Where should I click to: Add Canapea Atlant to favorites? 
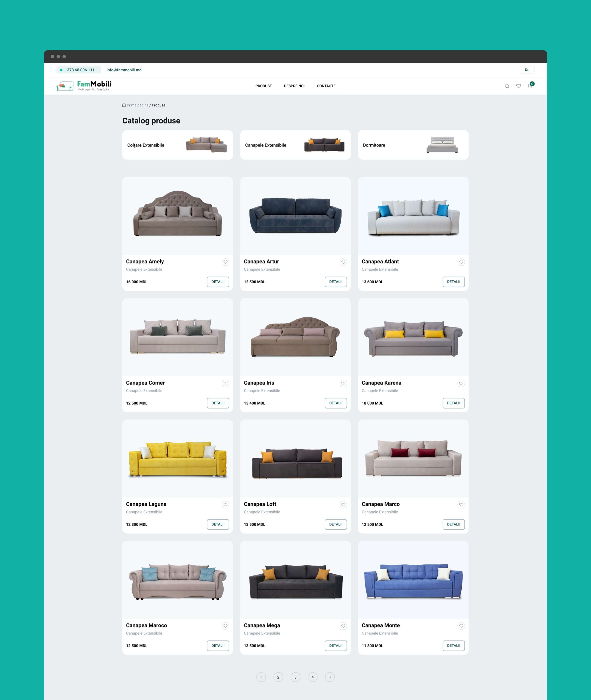point(461,262)
